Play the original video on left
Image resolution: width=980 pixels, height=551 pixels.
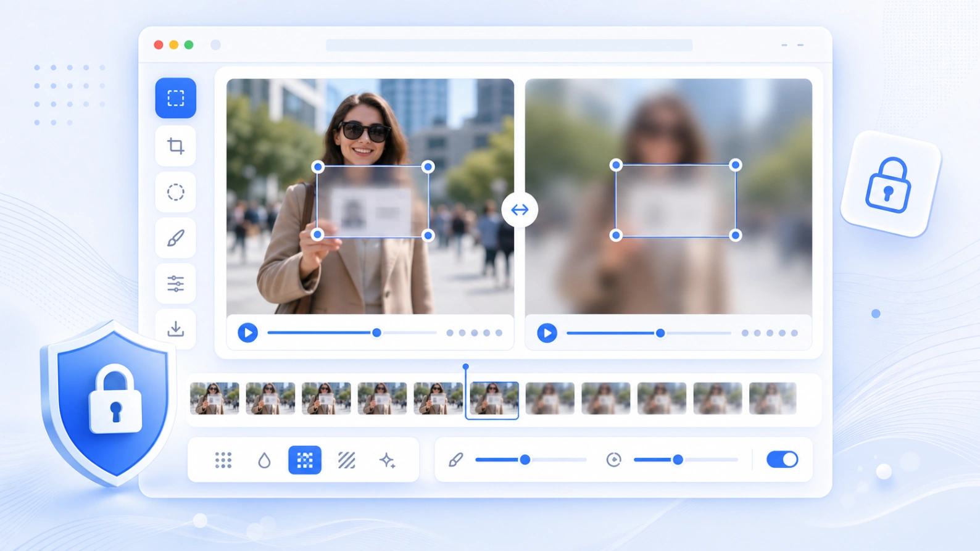[247, 333]
